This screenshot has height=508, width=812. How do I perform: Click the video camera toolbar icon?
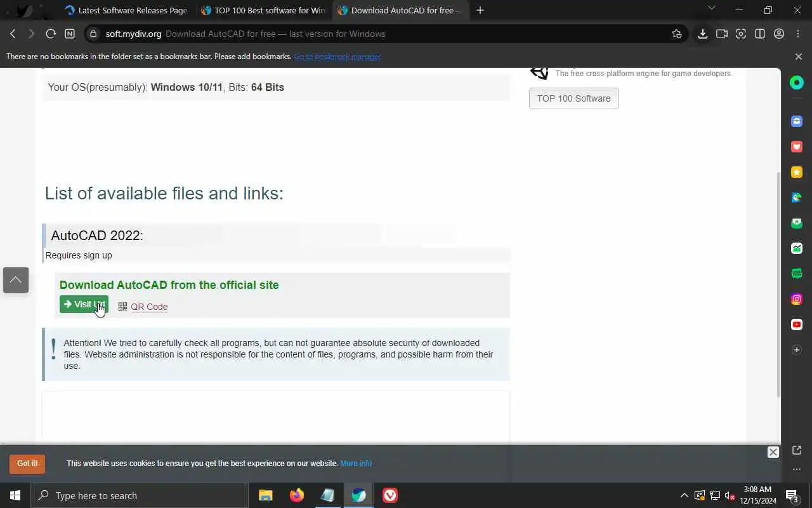(721, 34)
